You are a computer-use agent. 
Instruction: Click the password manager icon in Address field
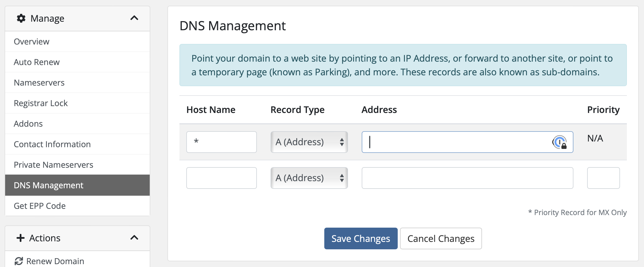tap(559, 142)
